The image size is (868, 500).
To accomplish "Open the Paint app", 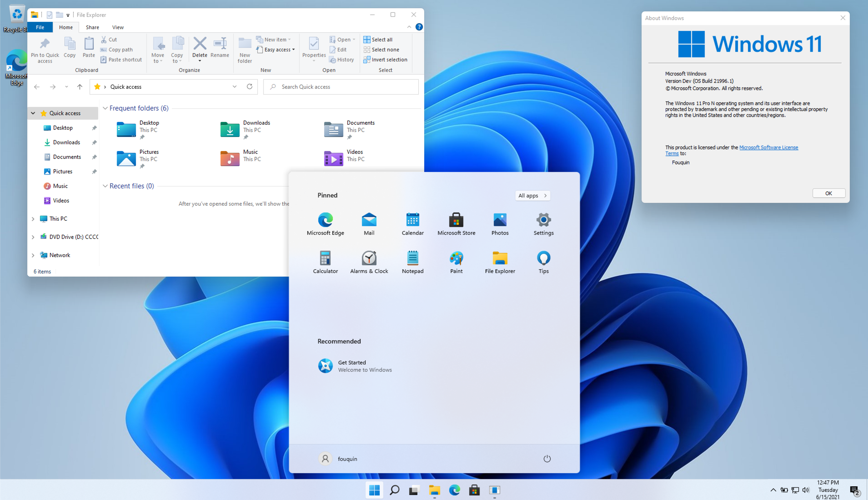I will pyautogui.click(x=456, y=262).
